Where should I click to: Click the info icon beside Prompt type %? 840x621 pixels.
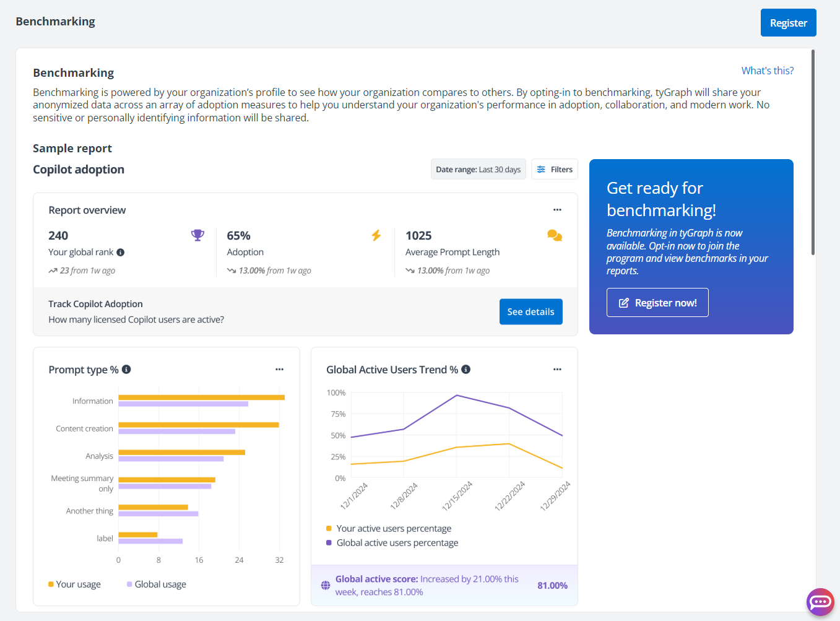tap(127, 369)
